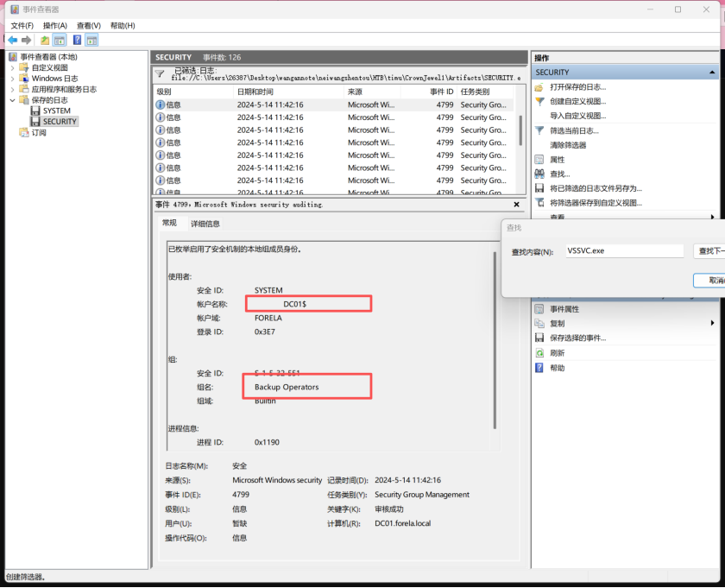Toggle the action pane show/hide toolbar button

click(x=91, y=40)
